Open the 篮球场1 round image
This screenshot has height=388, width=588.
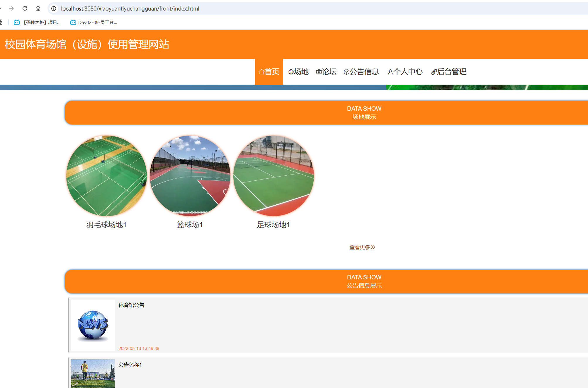(x=190, y=175)
